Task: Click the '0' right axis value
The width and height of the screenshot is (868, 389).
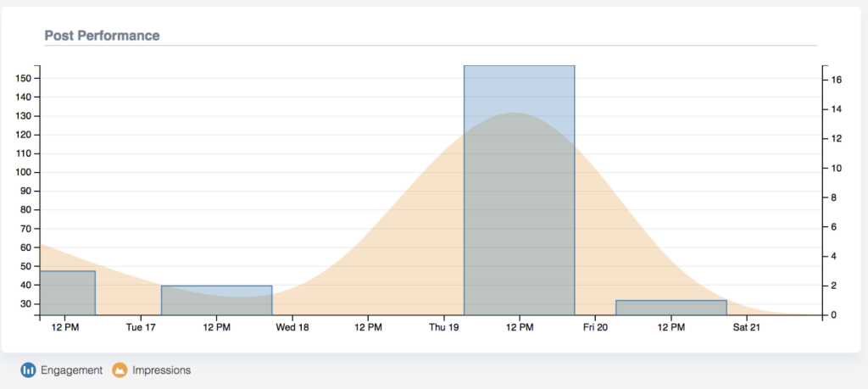Action: [834, 315]
